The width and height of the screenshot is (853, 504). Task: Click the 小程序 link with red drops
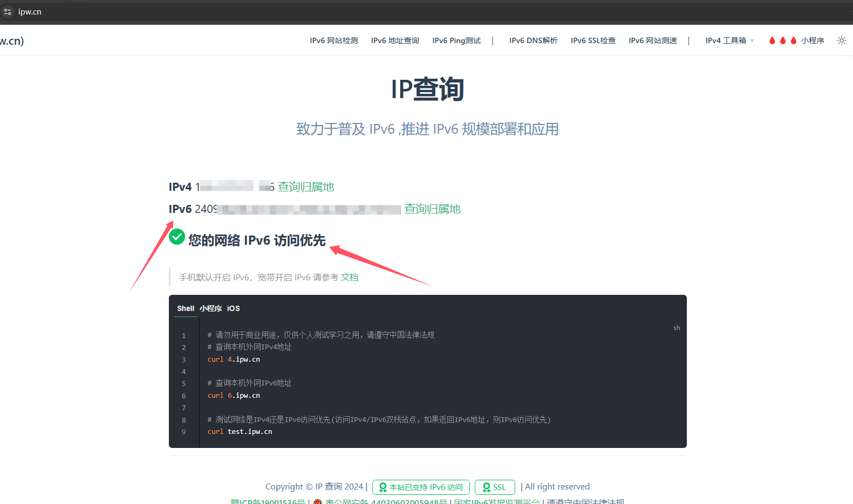click(796, 40)
